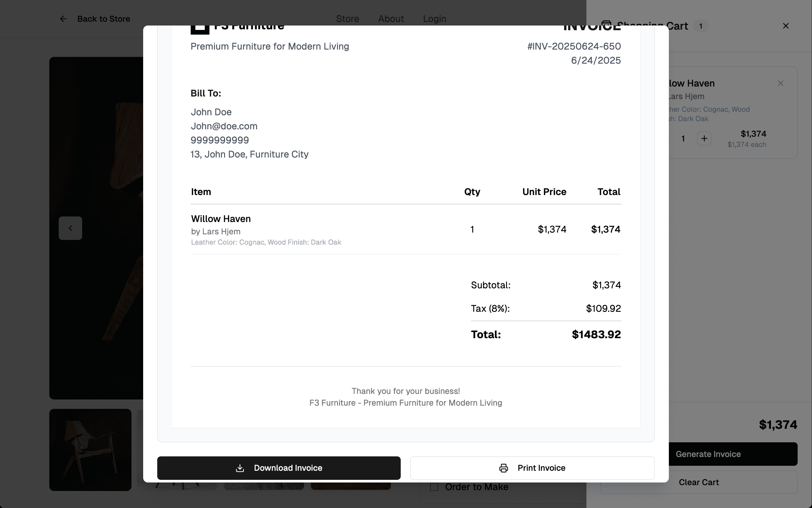The height and width of the screenshot is (508, 812).
Task: Click the back arrow icon
Action: coord(63,19)
